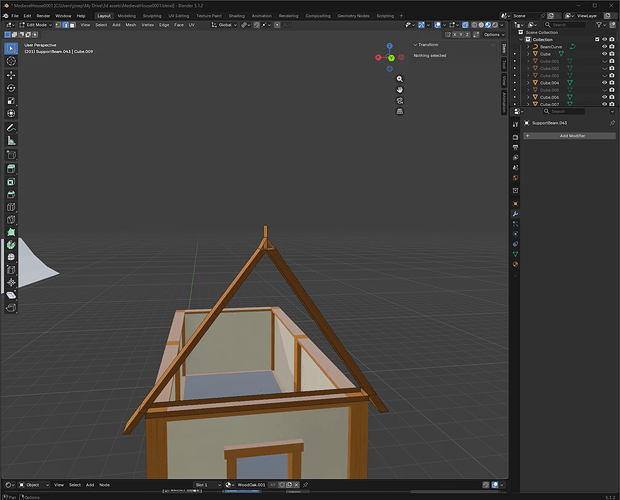
Task: Select the Knife tool
Action: coord(11,219)
